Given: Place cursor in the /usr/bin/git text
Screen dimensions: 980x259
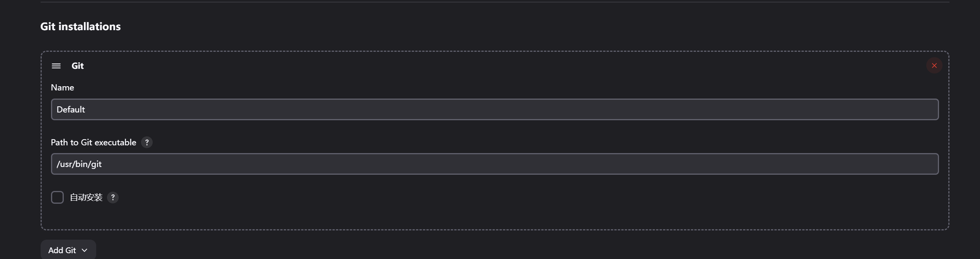Looking at the screenshot, I should tap(79, 164).
